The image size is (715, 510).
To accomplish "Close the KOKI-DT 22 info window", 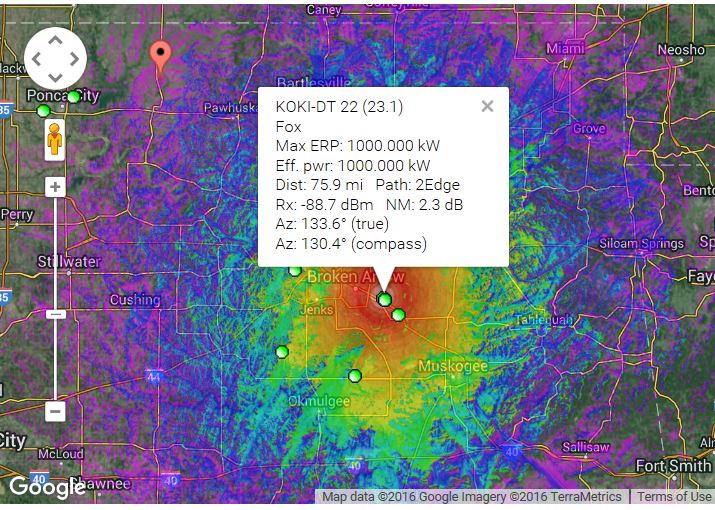I will pyautogui.click(x=487, y=106).
